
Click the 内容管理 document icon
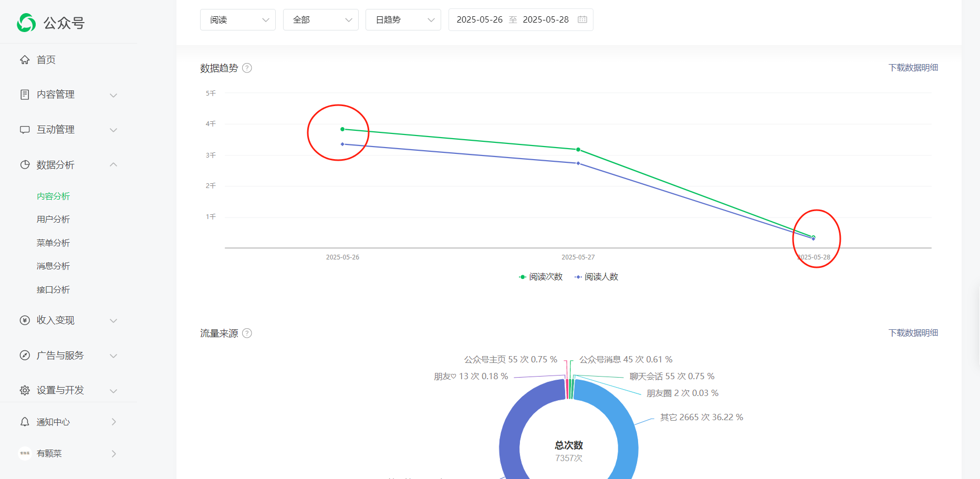coord(25,95)
